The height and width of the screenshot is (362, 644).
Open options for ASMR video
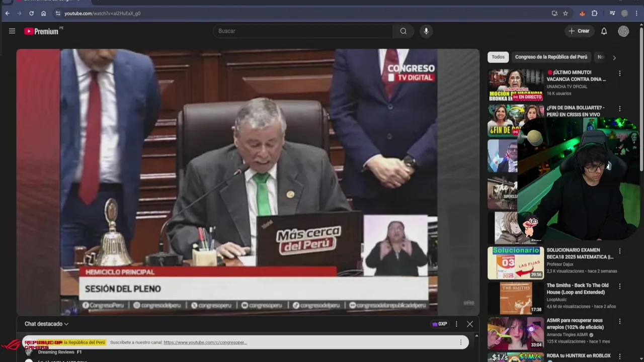coord(619,321)
